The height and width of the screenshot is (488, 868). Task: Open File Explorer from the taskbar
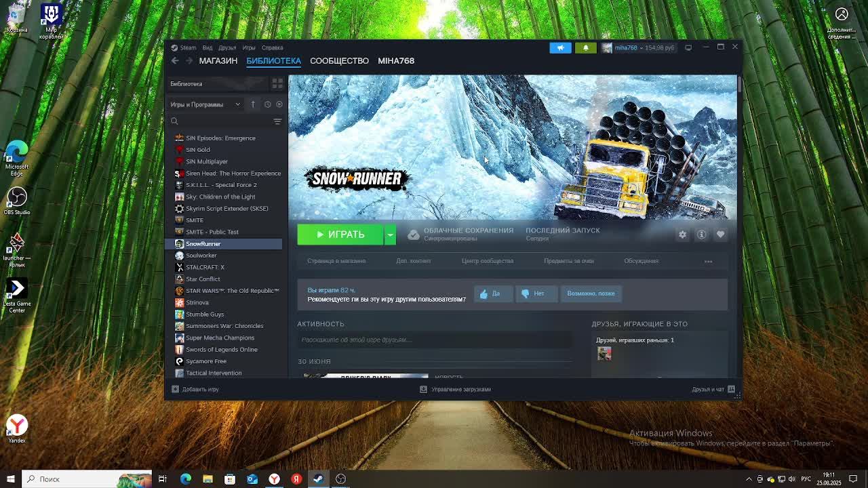208,479
